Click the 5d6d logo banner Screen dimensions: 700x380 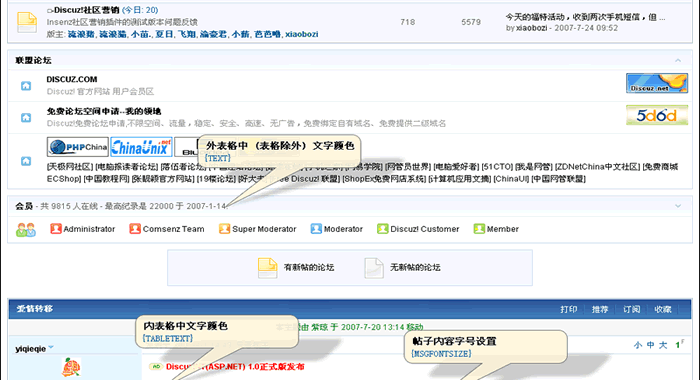[657, 115]
